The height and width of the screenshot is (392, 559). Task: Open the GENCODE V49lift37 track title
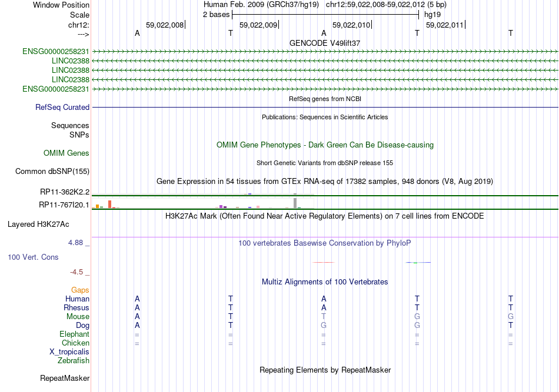tap(325, 43)
